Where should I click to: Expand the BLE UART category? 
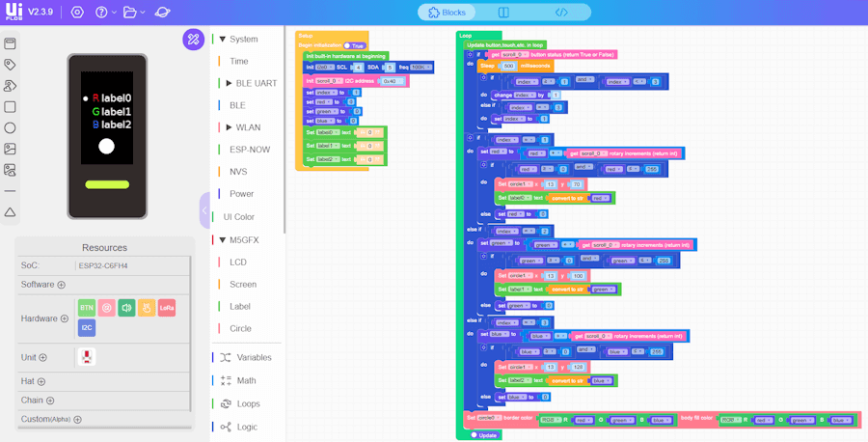click(229, 83)
